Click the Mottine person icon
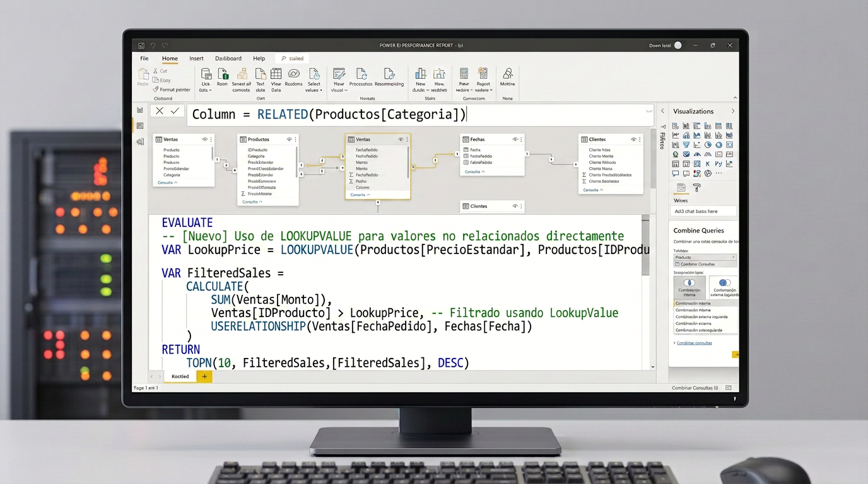The image size is (868, 484). 507,74
